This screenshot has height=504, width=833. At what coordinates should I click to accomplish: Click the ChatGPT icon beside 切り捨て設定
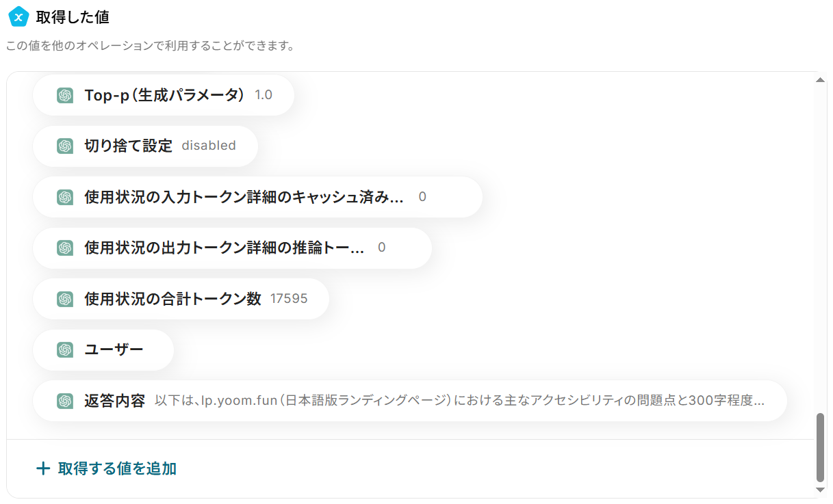(x=65, y=146)
